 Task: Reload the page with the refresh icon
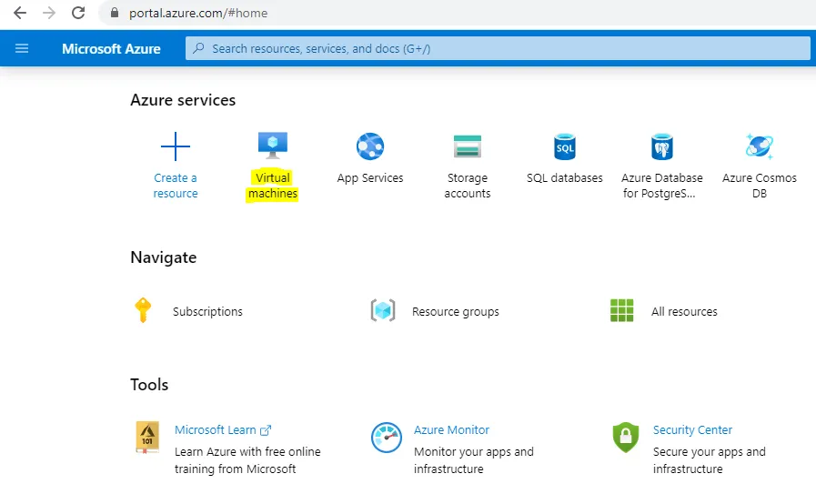pyautogui.click(x=78, y=13)
